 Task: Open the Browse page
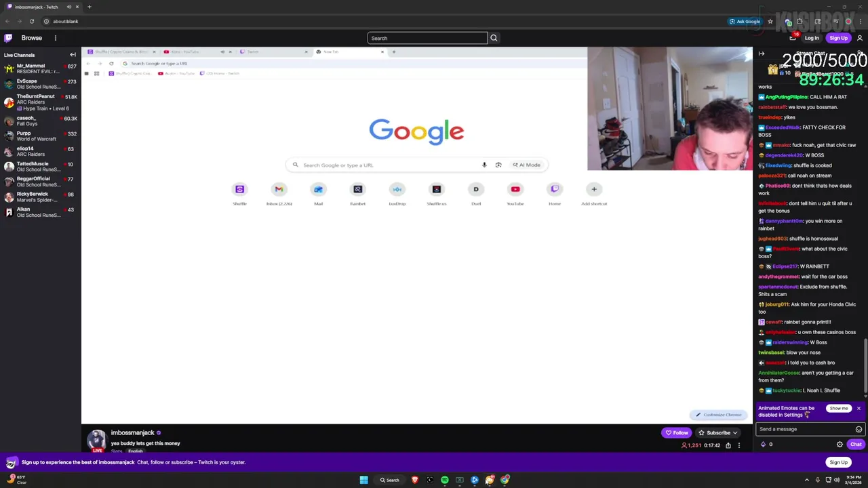[31, 38]
